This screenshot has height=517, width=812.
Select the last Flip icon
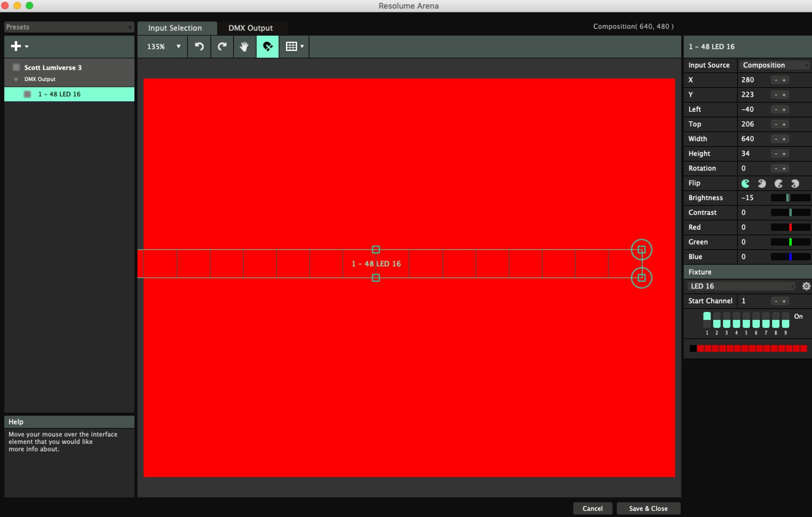click(x=795, y=184)
